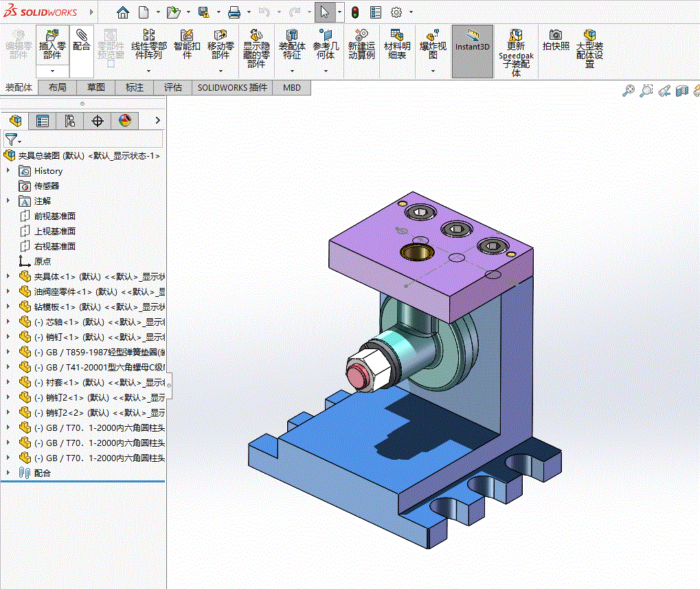Screen dimensions: 700x589
Task: Switch to the 布局 (Layout) tab
Action: (58, 87)
